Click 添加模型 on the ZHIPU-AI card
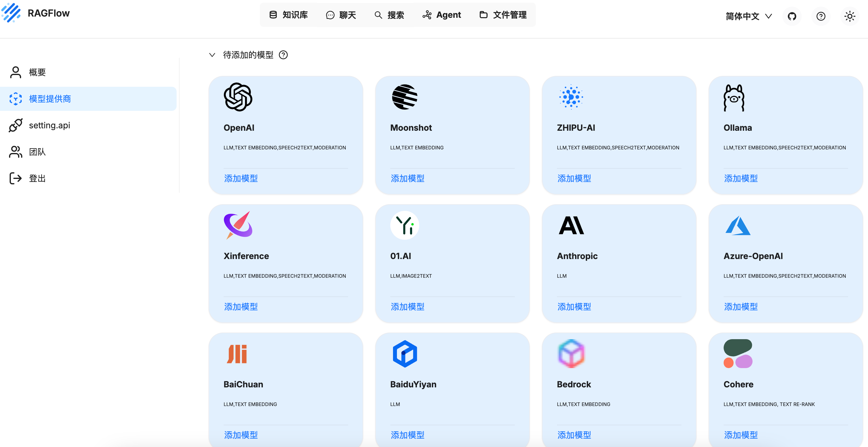 [x=574, y=178]
